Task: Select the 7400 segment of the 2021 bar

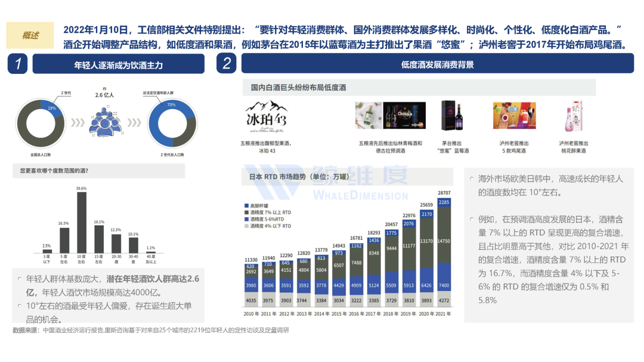Action: (x=444, y=277)
